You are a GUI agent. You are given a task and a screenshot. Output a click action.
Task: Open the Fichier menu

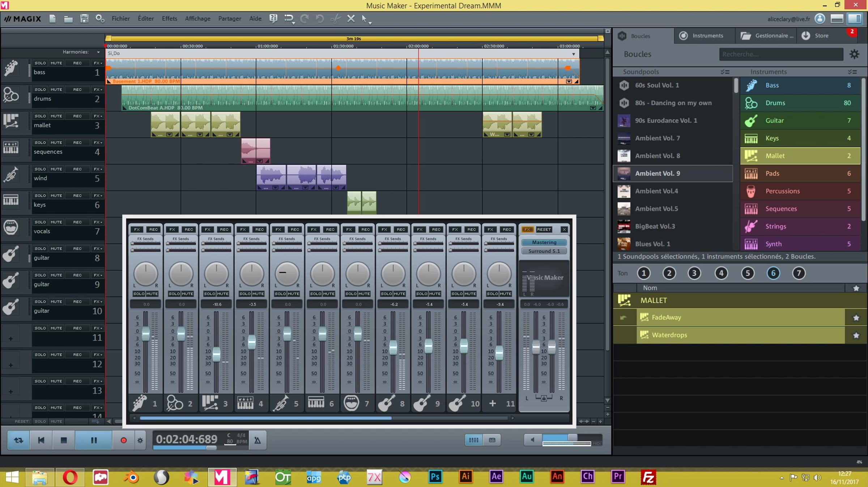[x=121, y=18]
